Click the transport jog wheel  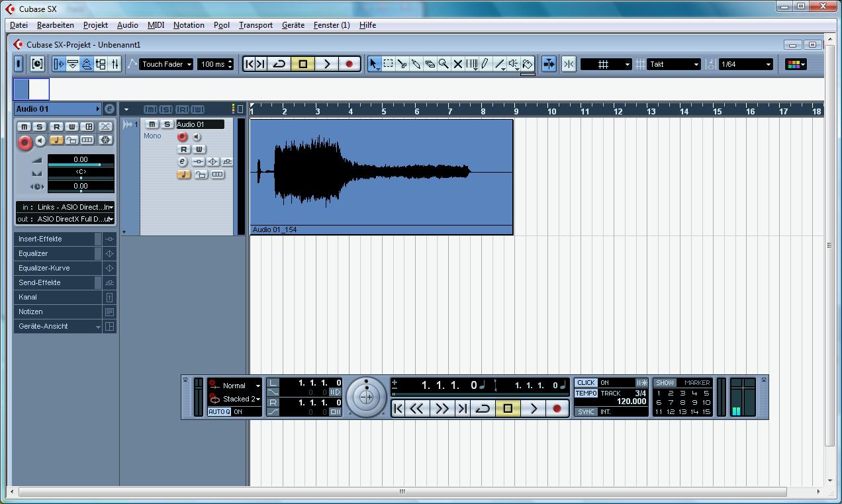366,398
